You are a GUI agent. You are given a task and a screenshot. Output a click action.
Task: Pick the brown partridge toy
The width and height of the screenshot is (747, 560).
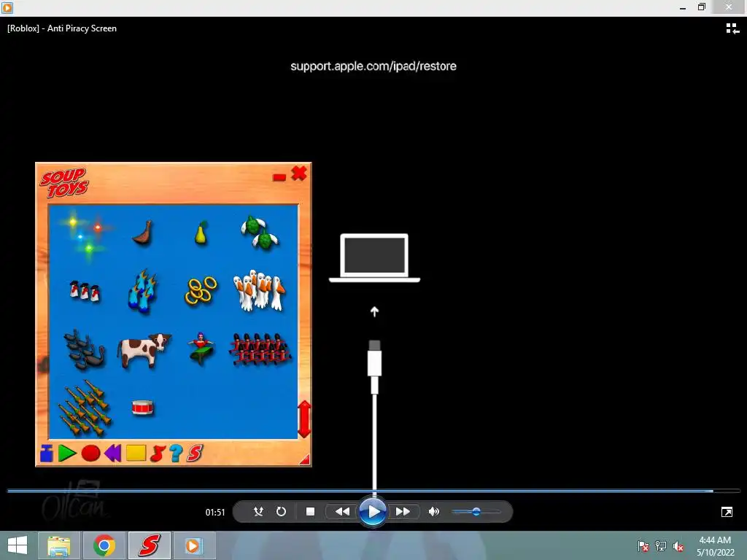(143, 233)
